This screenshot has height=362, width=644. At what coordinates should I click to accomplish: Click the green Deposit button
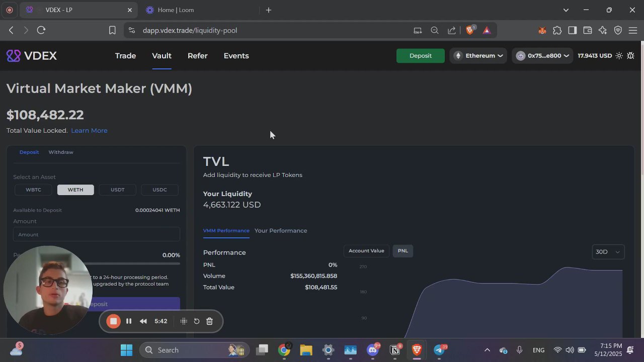420,56
